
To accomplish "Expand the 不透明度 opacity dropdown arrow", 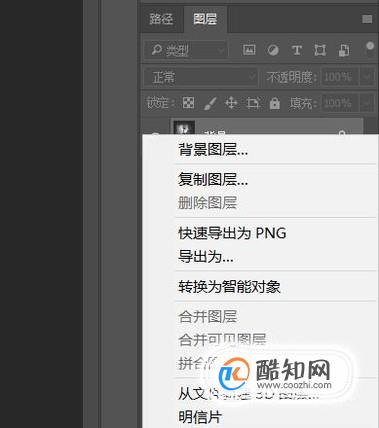I will click(367, 77).
